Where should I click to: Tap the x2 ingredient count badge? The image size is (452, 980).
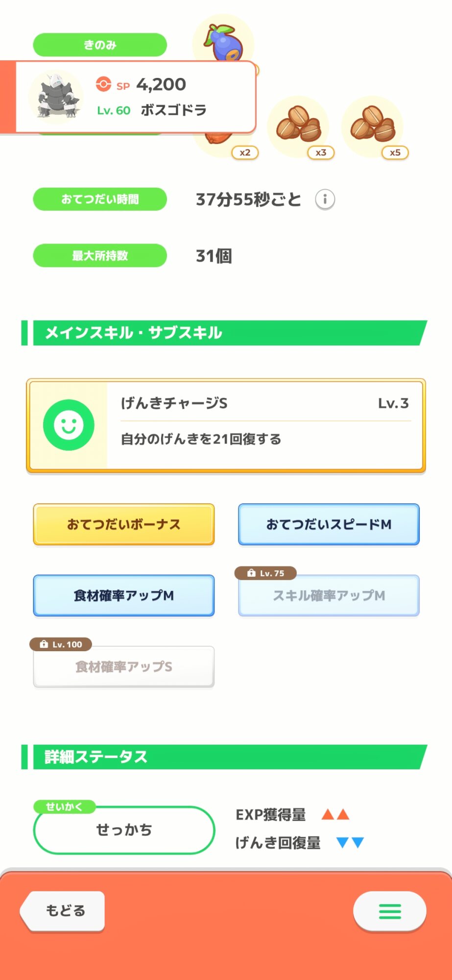click(245, 153)
